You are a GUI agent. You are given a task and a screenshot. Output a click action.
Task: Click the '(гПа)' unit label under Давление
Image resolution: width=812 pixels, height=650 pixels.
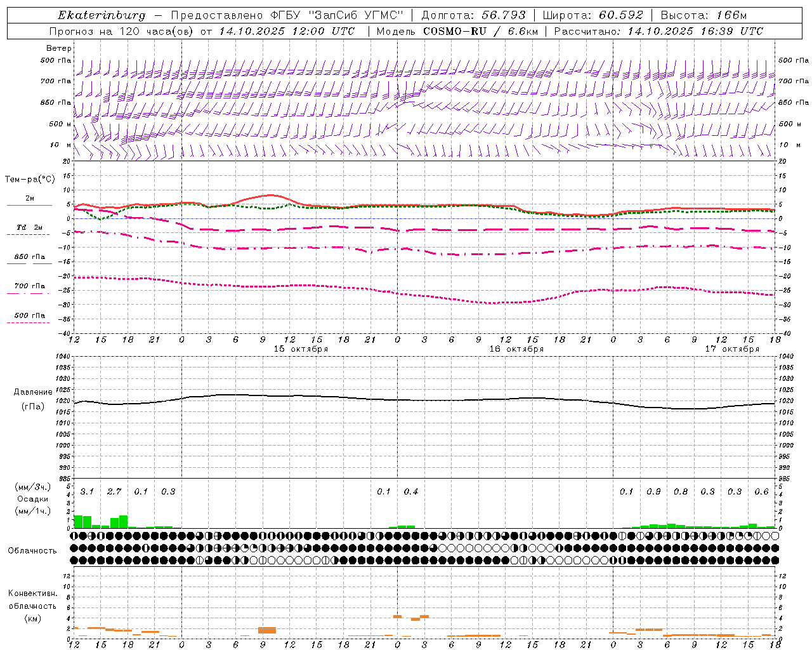tap(33, 407)
